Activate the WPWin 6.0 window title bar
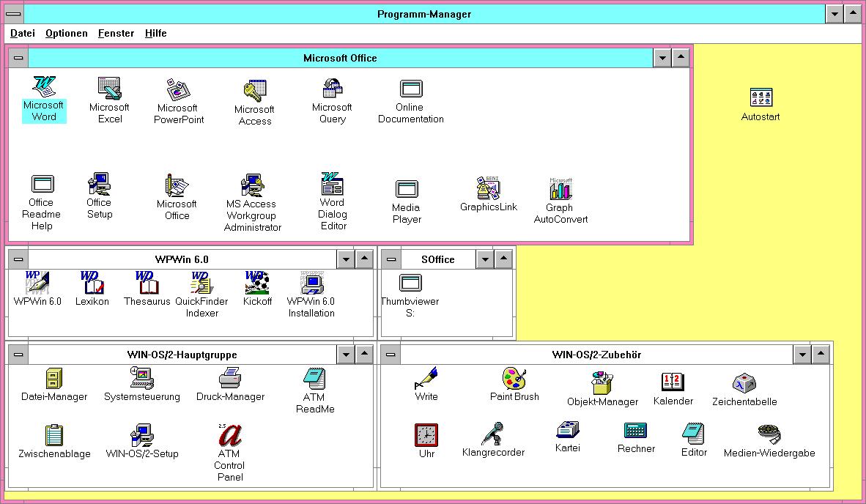The width and height of the screenshot is (866, 504). tap(182, 259)
